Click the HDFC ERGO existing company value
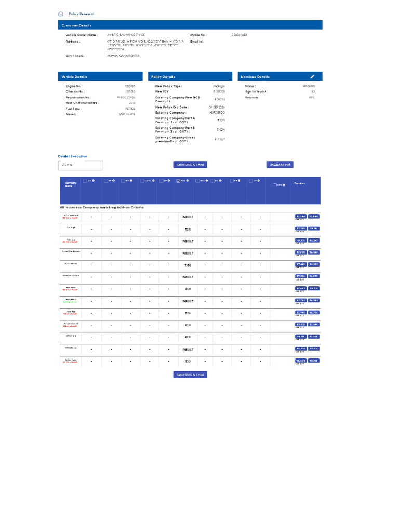399x532 pixels. pos(217,112)
